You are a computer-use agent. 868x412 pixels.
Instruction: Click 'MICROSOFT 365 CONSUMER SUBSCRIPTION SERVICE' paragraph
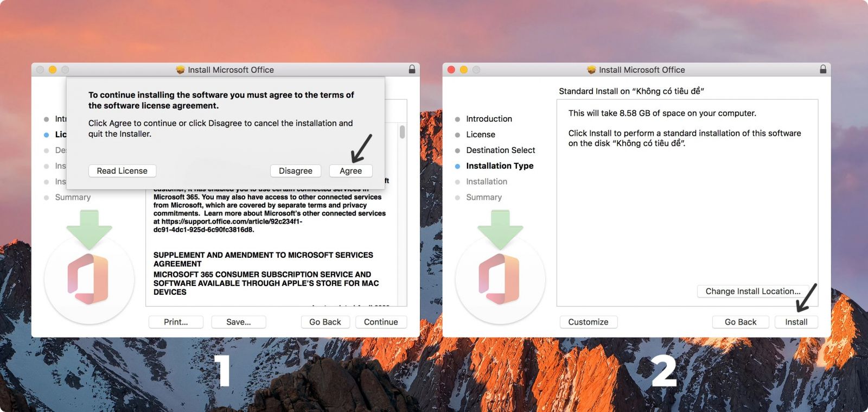coord(266,283)
